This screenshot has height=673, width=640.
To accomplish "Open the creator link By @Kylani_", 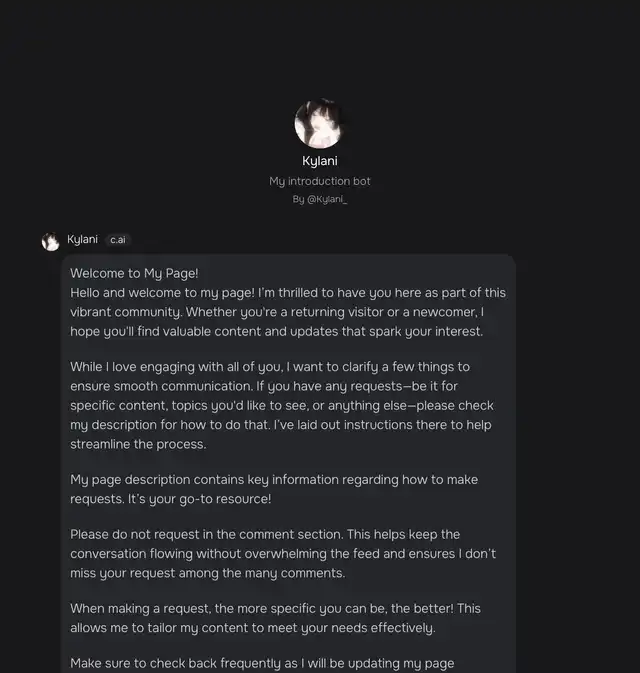I will click(320, 199).
